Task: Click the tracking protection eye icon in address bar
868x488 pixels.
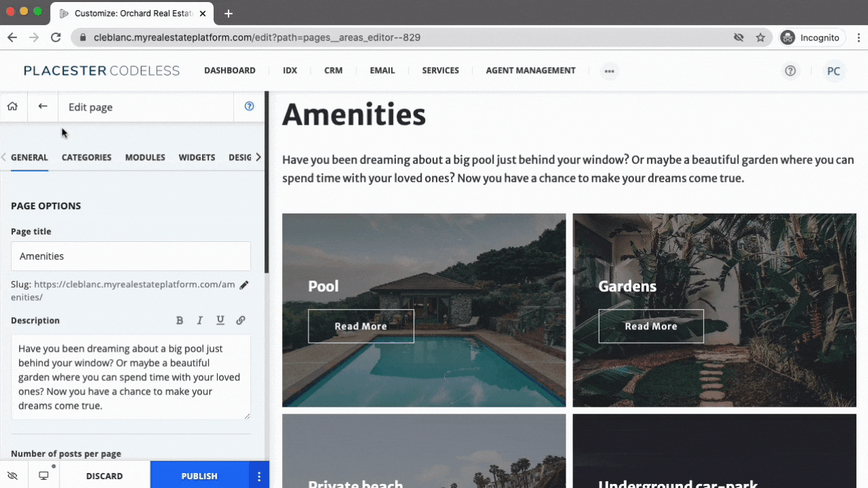Action: pos(738,37)
